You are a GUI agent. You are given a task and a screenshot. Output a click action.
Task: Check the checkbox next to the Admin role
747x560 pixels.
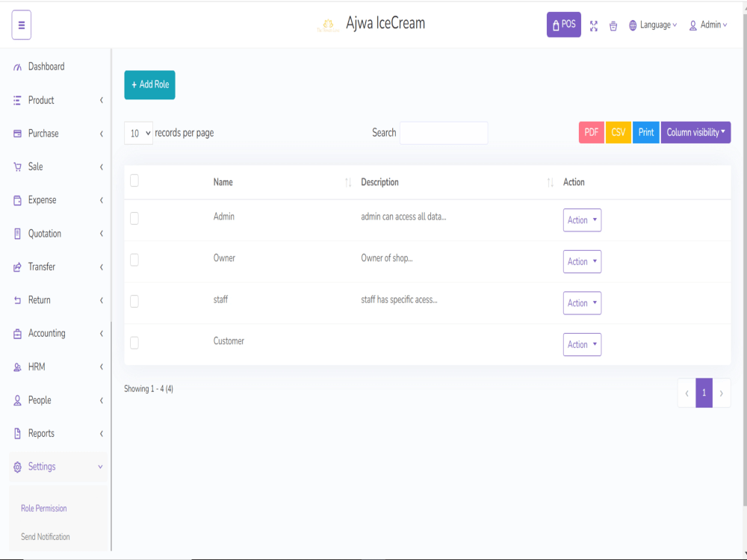point(135,218)
